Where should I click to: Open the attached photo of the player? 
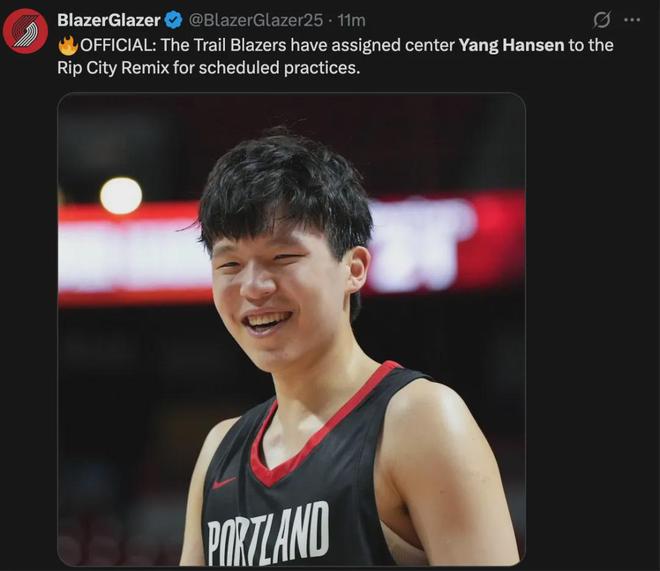click(291, 330)
